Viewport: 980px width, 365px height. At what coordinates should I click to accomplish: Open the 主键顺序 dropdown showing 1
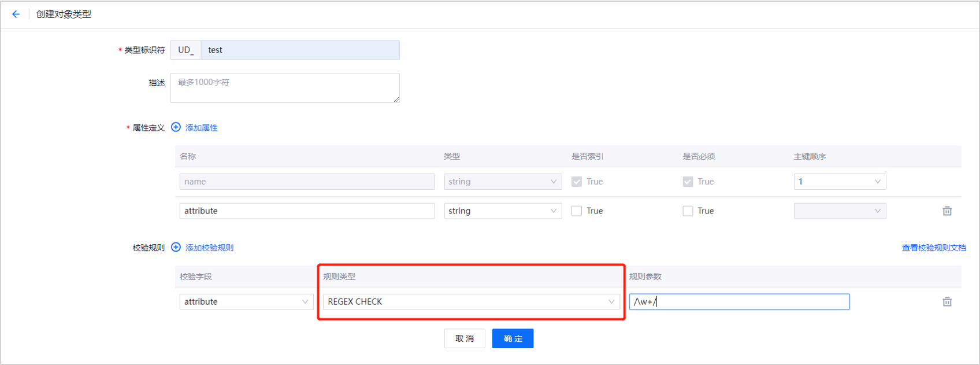840,182
